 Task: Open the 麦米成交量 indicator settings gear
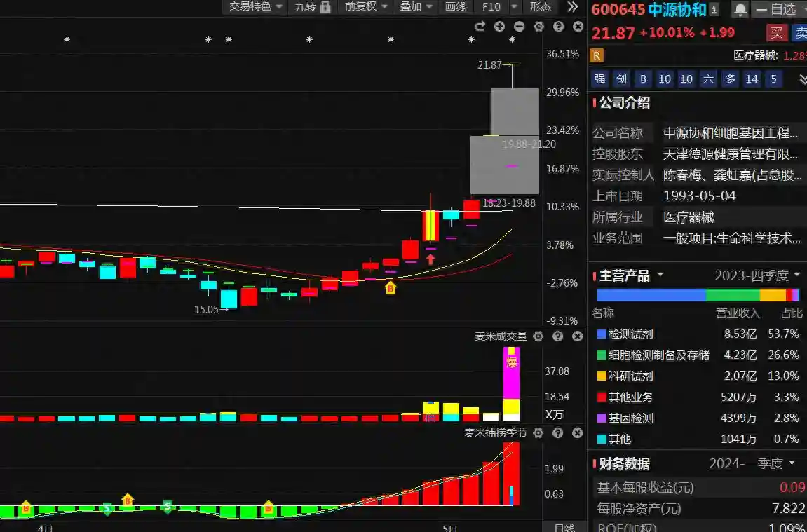pos(538,336)
